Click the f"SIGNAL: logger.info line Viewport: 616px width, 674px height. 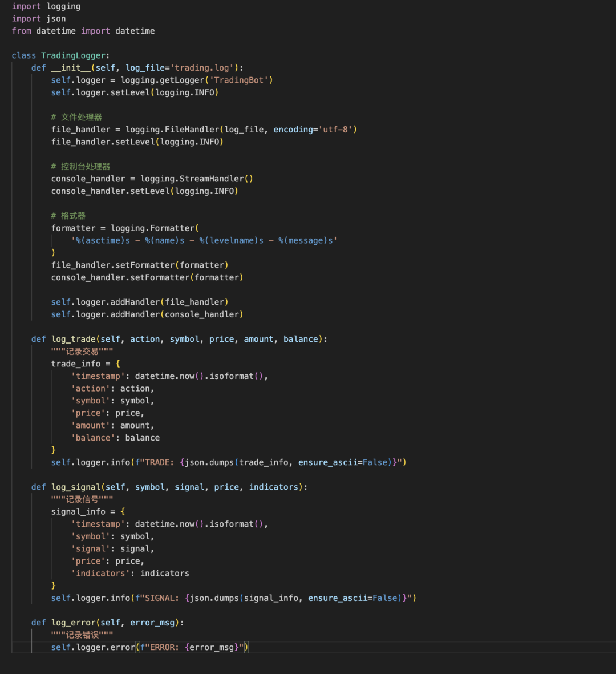(x=234, y=598)
